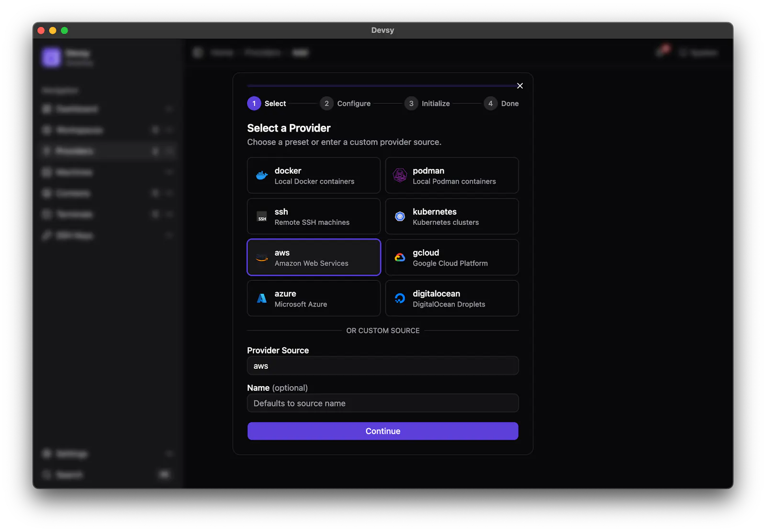Select the docker provider card
This screenshot has width=766, height=532.
coord(314,176)
